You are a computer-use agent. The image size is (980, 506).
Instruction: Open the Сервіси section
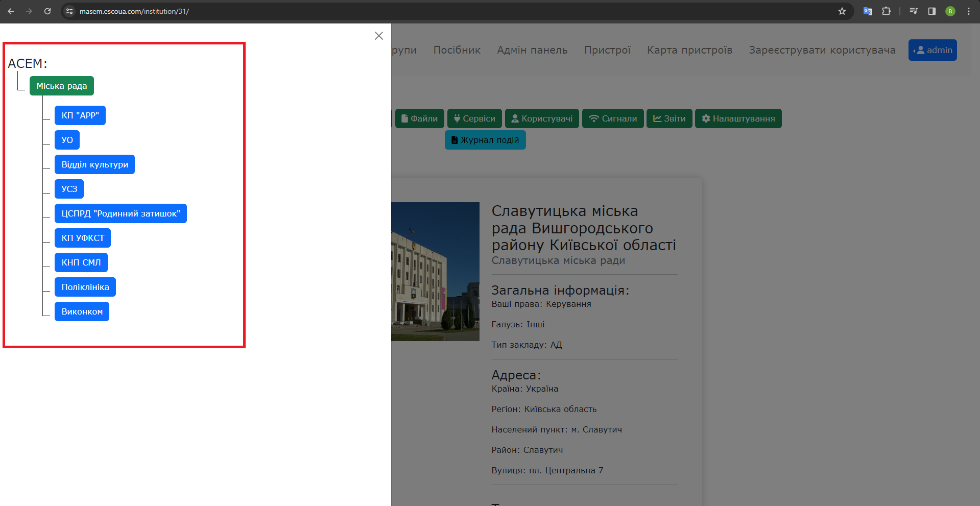[x=474, y=118]
